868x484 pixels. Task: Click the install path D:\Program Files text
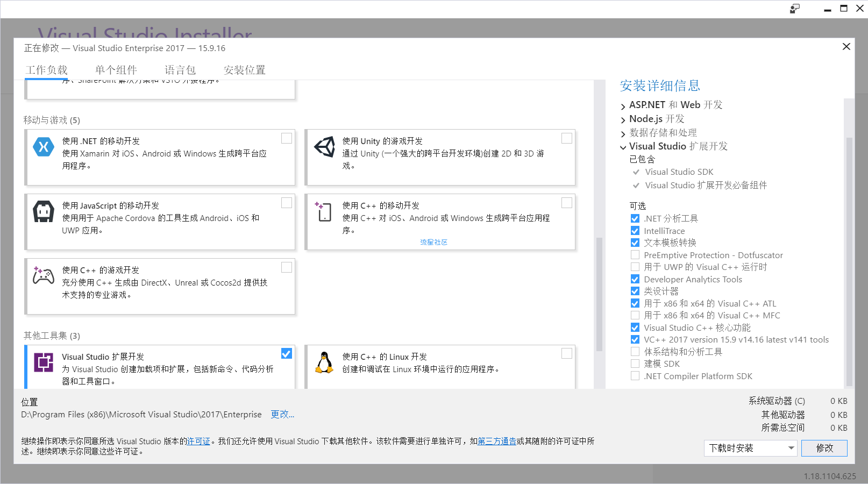coord(141,414)
